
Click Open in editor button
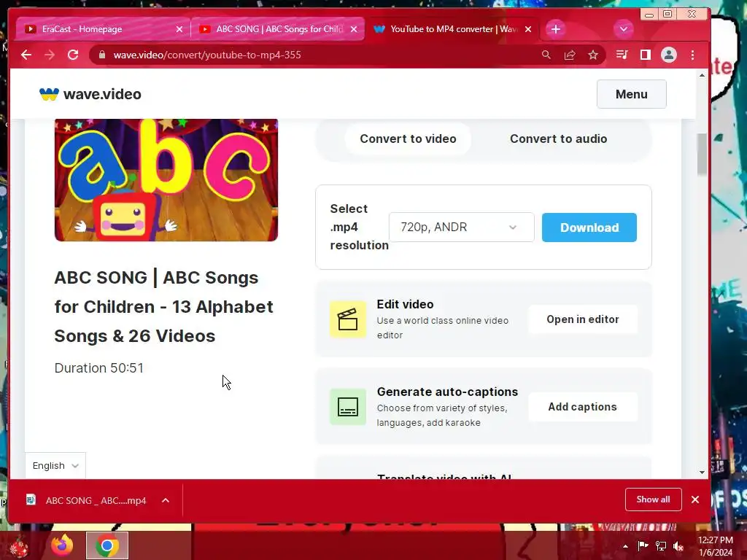[583, 319]
